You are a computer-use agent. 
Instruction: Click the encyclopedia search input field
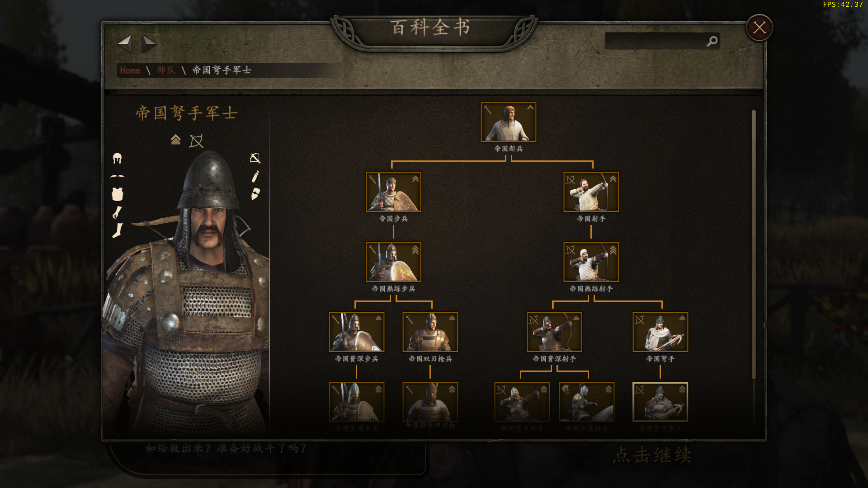[662, 41]
